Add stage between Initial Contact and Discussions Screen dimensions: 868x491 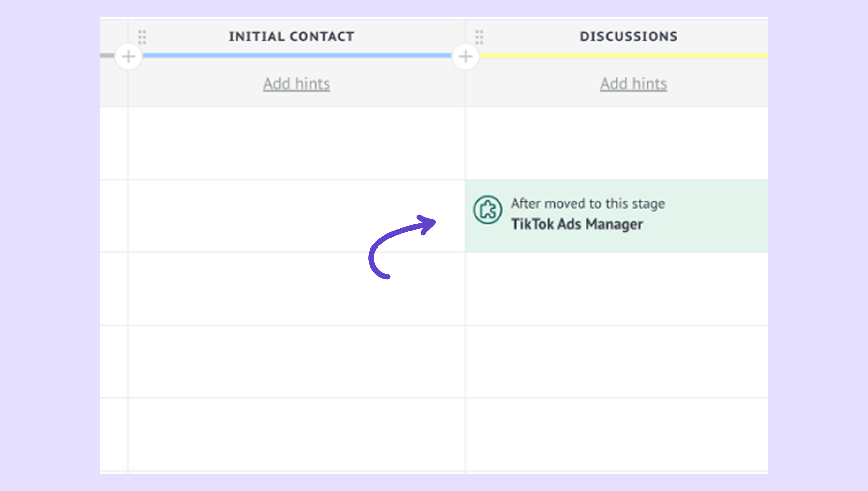[x=465, y=56]
